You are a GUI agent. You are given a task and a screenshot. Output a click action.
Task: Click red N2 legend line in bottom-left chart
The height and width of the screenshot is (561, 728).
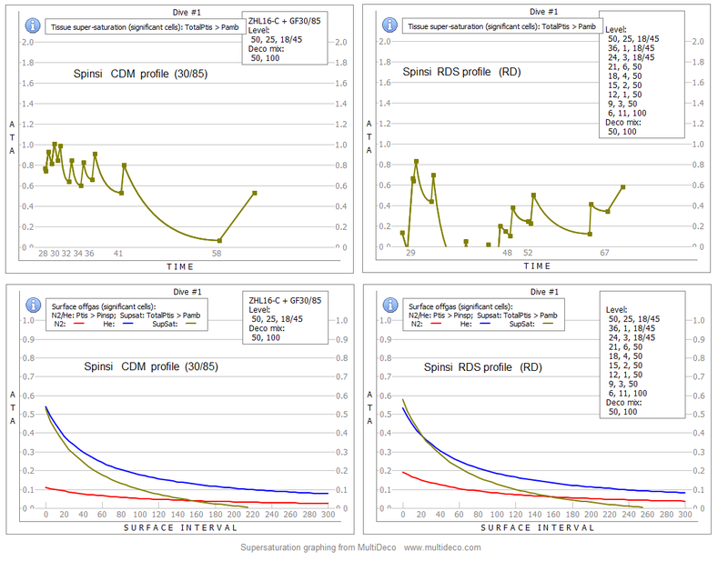point(79,324)
